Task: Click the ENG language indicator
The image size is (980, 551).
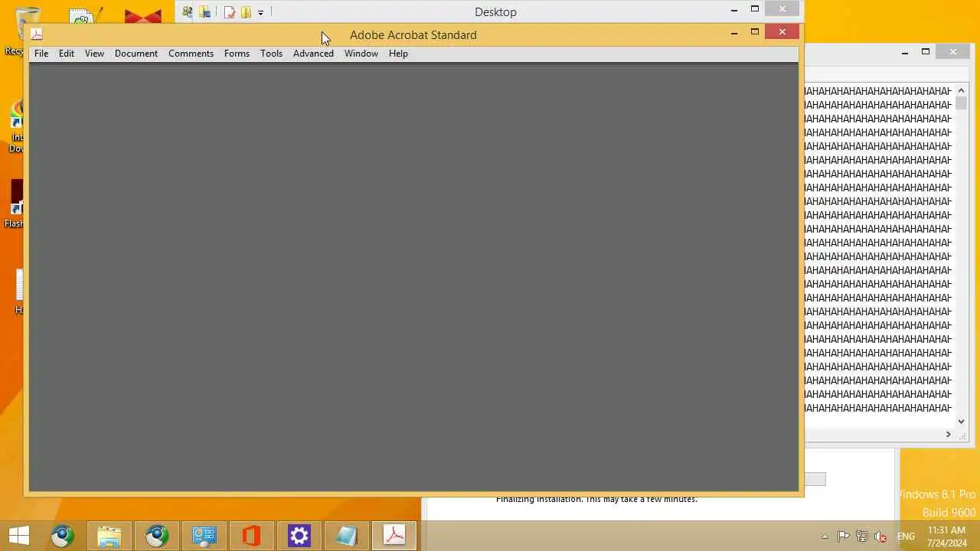Action: coord(906,536)
